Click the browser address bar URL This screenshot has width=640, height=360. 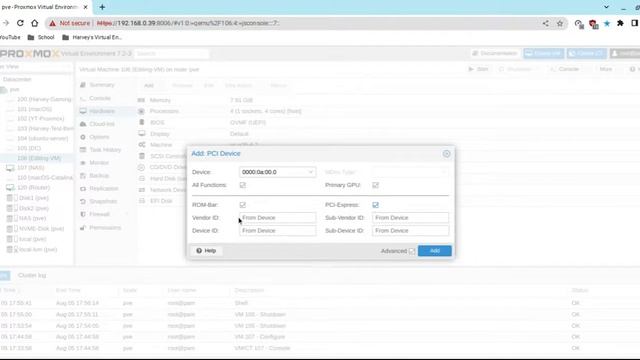[188, 23]
